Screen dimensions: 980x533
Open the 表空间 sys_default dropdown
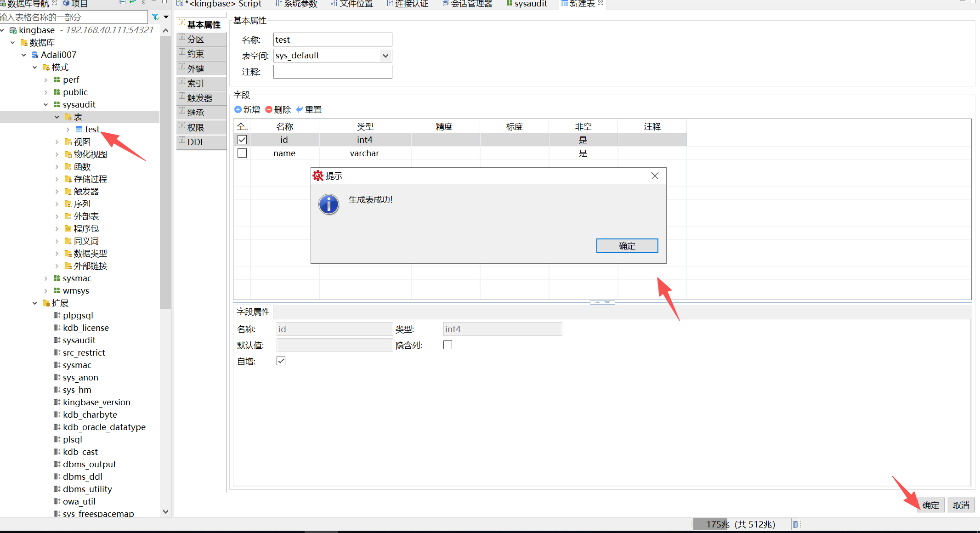(x=385, y=55)
